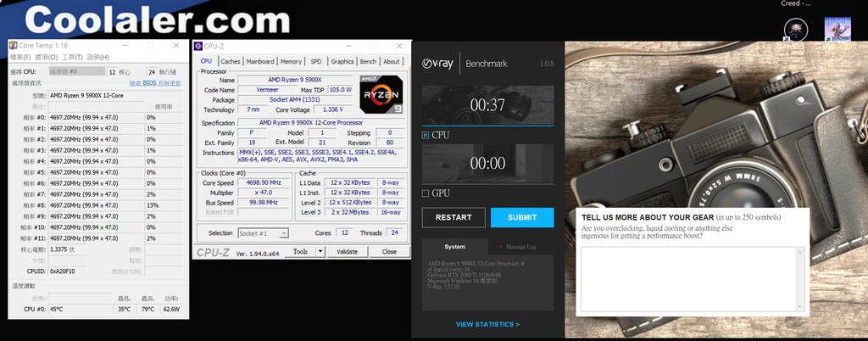Click the Multiplier value x 47.0
Screen dimensions: 868x341
[x=264, y=193]
